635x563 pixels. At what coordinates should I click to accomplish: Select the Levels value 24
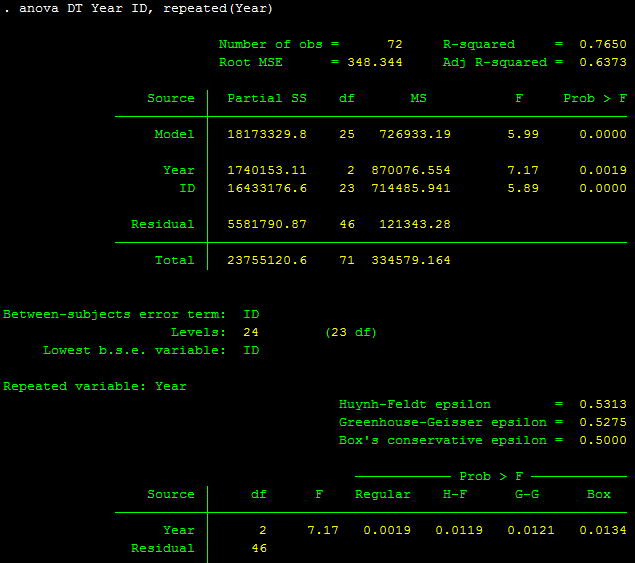point(251,333)
